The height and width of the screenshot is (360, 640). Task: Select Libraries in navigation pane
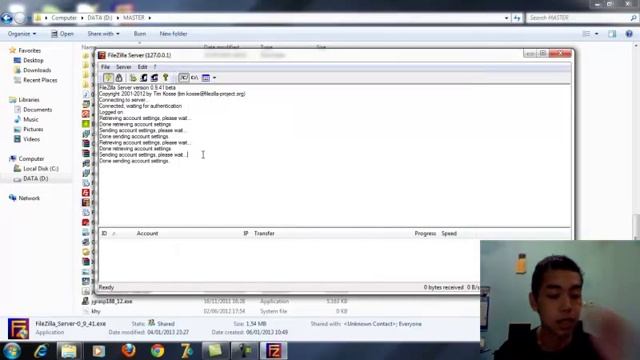[24, 100]
